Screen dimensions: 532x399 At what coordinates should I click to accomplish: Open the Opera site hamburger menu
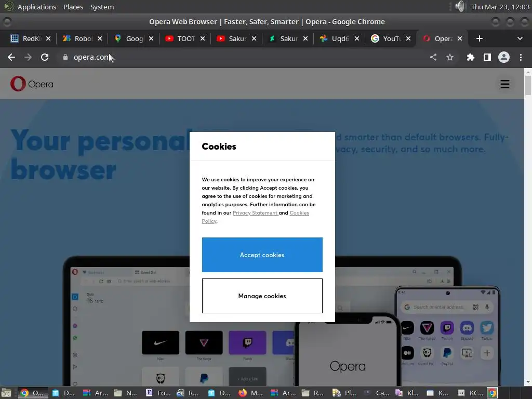click(x=505, y=84)
